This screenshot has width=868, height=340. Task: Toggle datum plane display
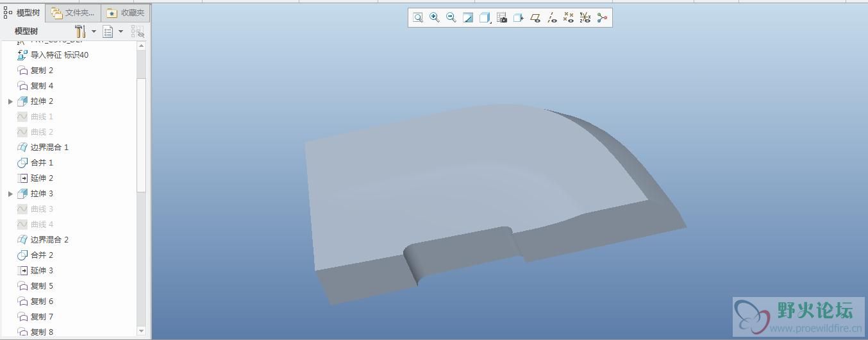tap(535, 18)
